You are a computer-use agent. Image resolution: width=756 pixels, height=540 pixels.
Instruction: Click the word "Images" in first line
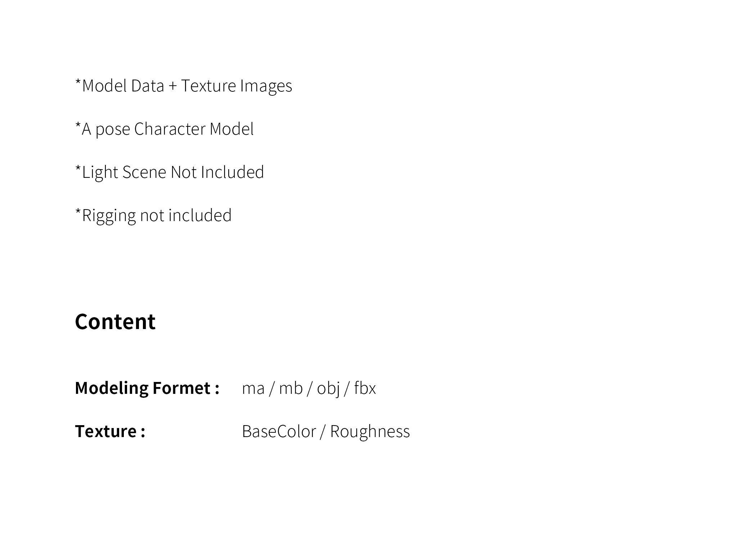[x=266, y=86]
